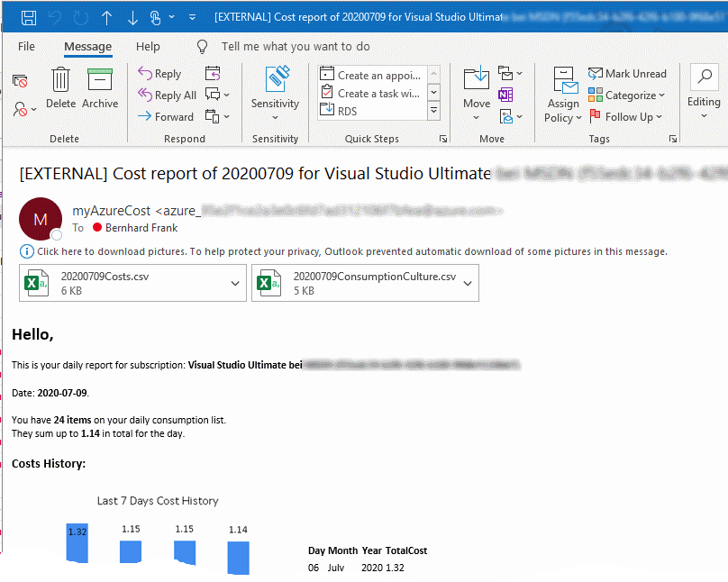Mark the message as Unread

coord(628,74)
